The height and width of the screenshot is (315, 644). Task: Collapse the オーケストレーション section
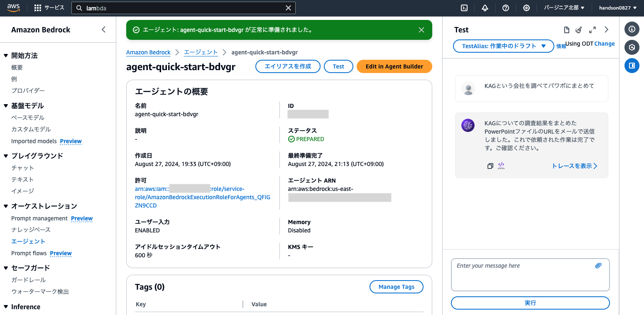pyautogui.click(x=6, y=206)
